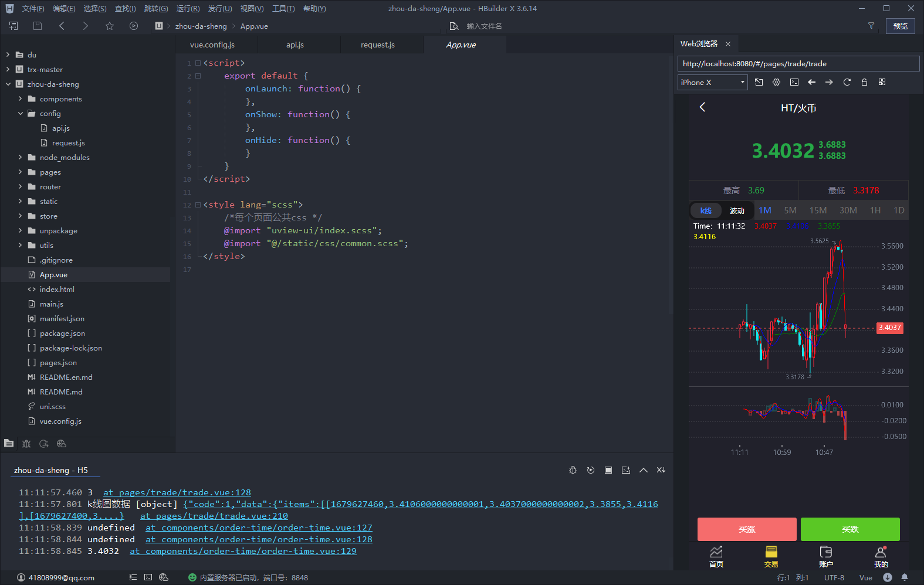The image size is (924, 585).
Task: Click the 预览 preview button
Action: pyautogui.click(x=900, y=26)
